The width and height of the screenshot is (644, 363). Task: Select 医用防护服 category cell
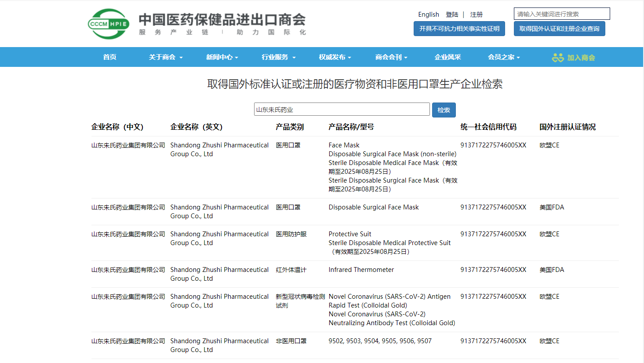click(x=291, y=234)
